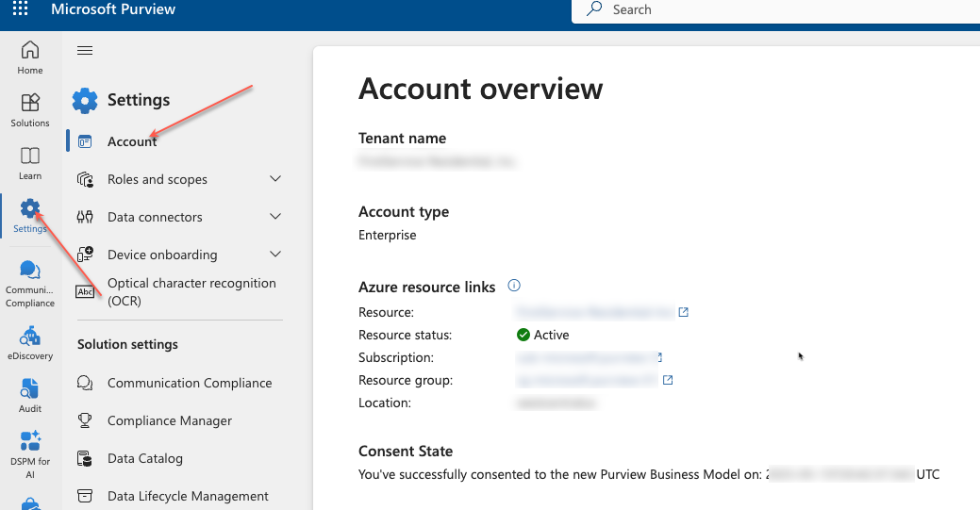Open Solutions in left rail
The height and width of the screenshot is (510, 980).
(x=30, y=110)
